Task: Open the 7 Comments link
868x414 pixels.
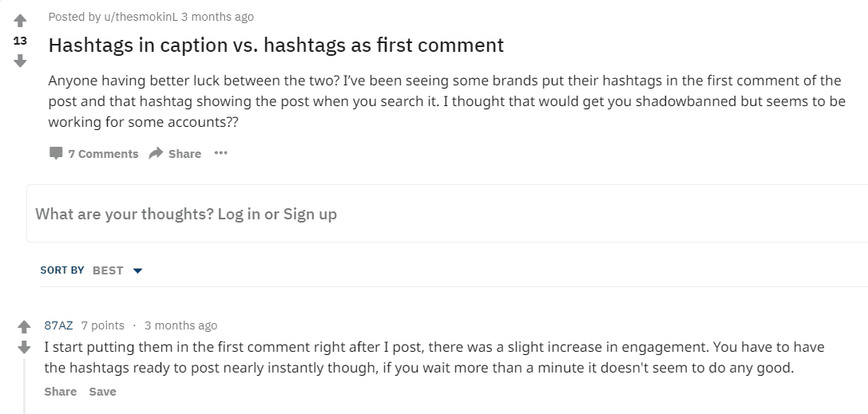Action: [103, 154]
